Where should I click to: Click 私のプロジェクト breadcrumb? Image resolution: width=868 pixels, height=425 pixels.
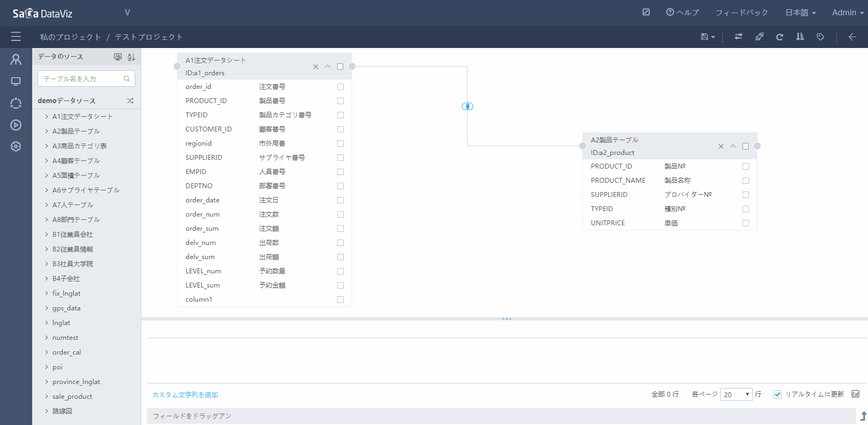pos(70,37)
